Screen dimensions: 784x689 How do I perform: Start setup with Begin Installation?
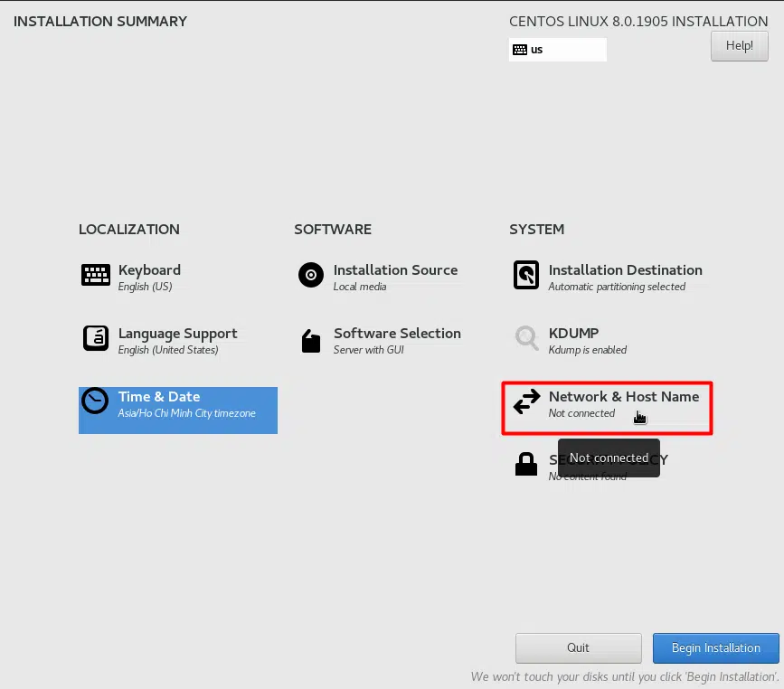[715, 648]
